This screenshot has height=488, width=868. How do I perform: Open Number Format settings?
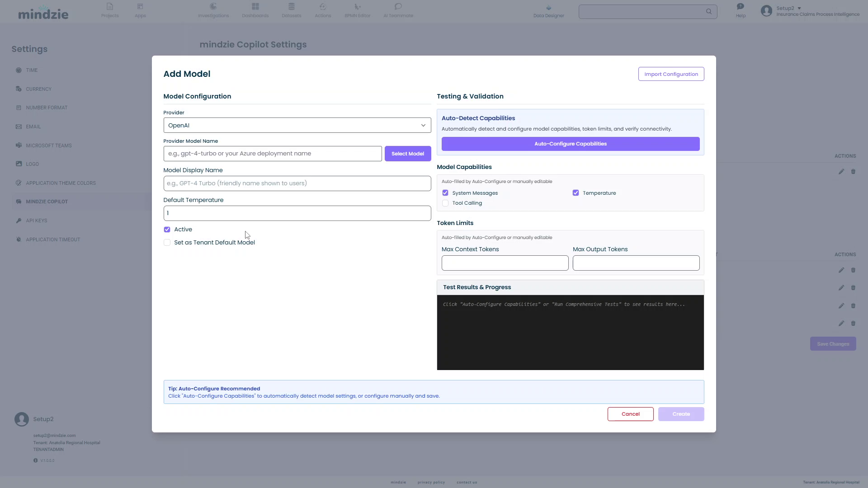tap(47, 108)
